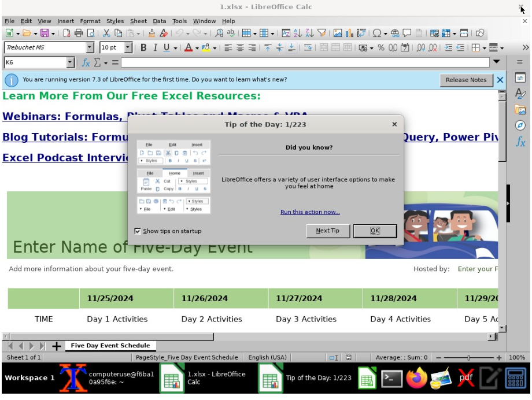Open the Sheet menu
The image size is (532, 400).
point(138,21)
